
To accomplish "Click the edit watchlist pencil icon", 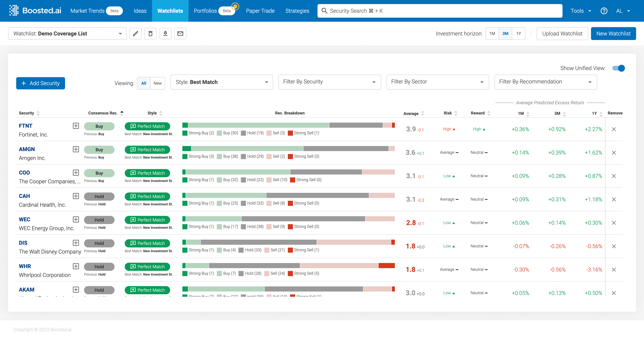I will (x=136, y=34).
